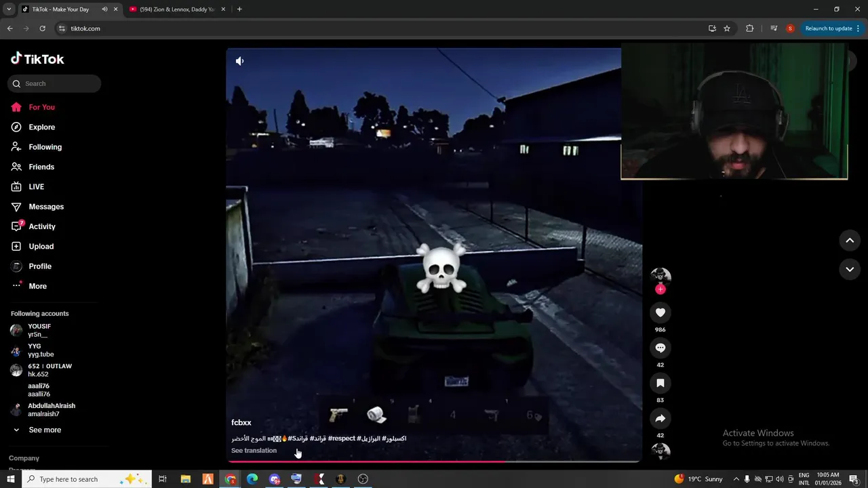Open the creator avatar beside the video
Viewport: 868px width, 488px height.
click(x=660, y=277)
